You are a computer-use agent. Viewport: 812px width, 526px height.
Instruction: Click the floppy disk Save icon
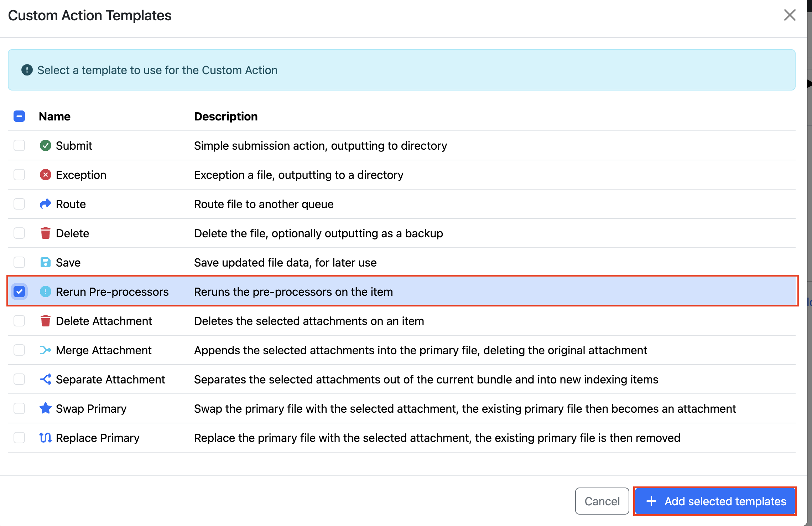(x=45, y=262)
